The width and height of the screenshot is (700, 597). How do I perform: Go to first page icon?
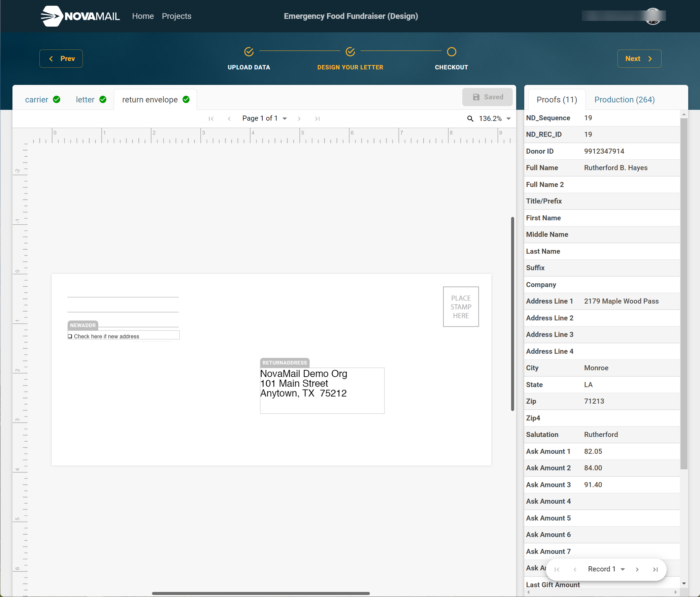(x=211, y=119)
